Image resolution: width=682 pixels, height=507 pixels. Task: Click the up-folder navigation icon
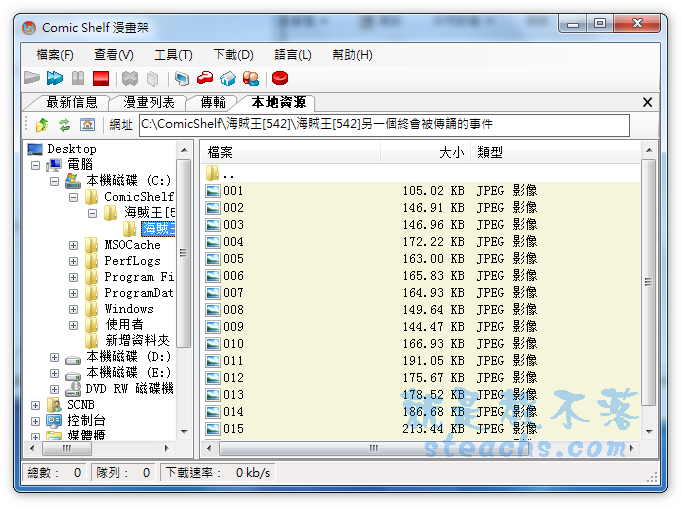click(x=42, y=125)
